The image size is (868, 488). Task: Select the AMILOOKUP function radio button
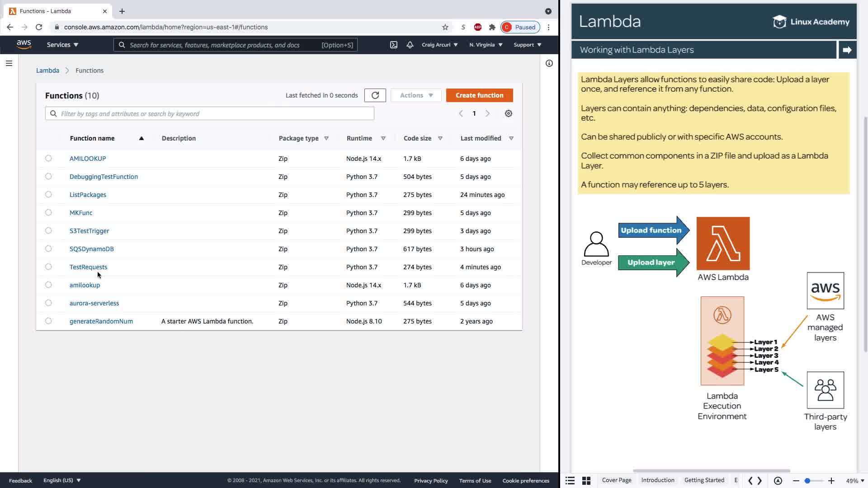(48, 159)
